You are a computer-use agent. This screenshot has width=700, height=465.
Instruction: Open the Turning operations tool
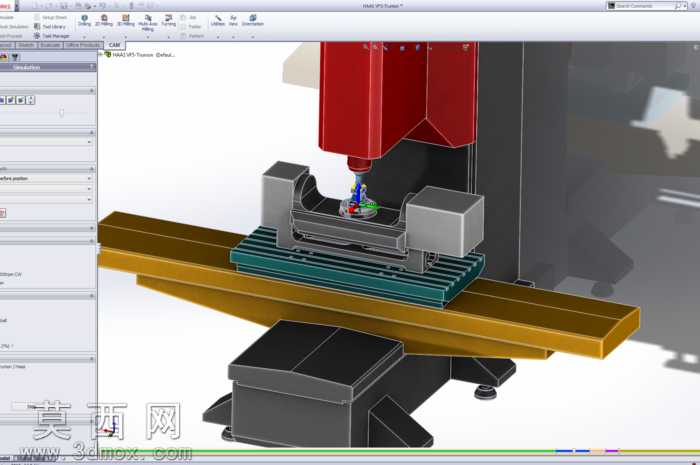pyautogui.click(x=168, y=20)
